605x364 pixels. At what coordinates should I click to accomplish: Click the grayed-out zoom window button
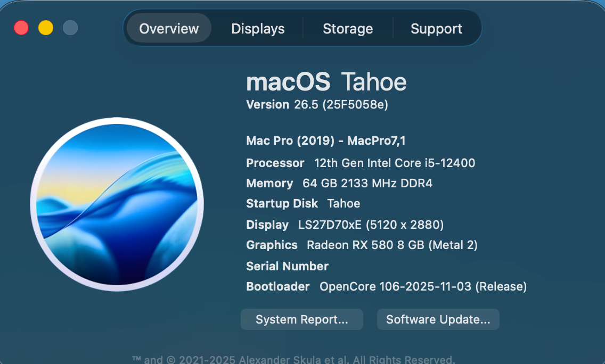[70, 28]
